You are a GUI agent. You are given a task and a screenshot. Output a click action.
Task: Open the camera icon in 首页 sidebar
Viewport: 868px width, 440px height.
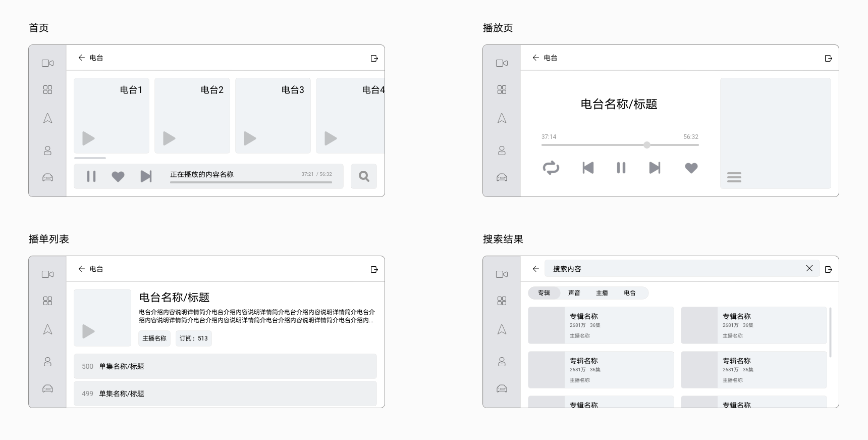pyautogui.click(x=47, y=63)
